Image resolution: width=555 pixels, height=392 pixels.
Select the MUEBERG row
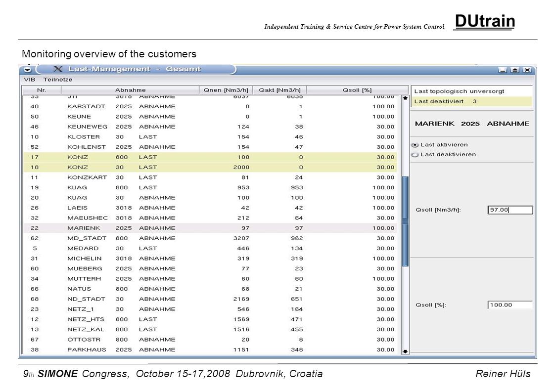[210, 269]
